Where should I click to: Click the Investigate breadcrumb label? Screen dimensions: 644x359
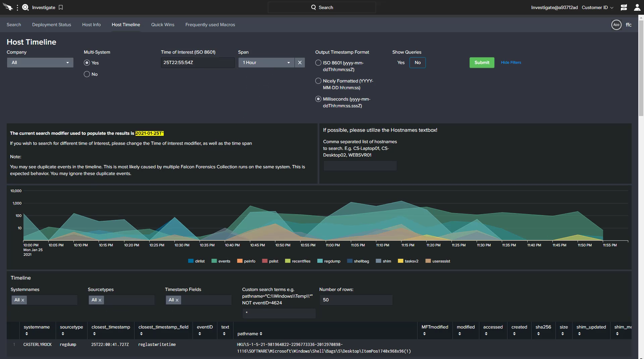(44, 7)
